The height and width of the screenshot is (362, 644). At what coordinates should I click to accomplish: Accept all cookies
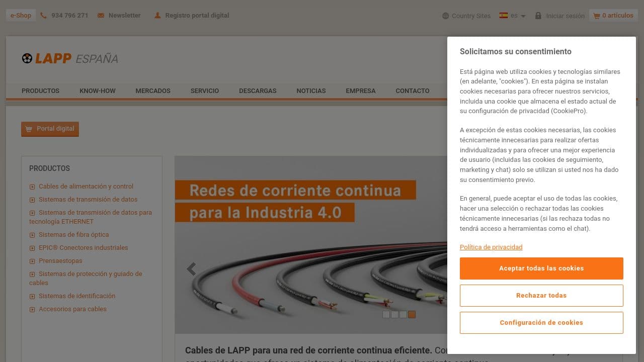[x=541, y=268]
